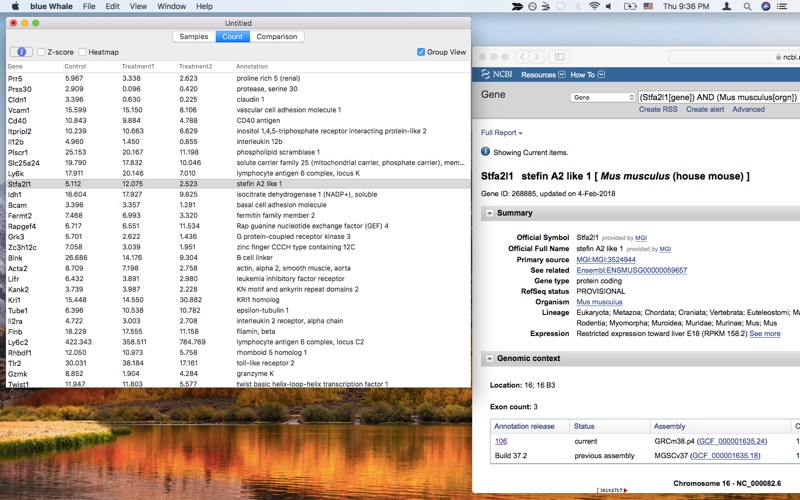
Task: Click the browser sidebar toggle icon
Action: [559, 57]
